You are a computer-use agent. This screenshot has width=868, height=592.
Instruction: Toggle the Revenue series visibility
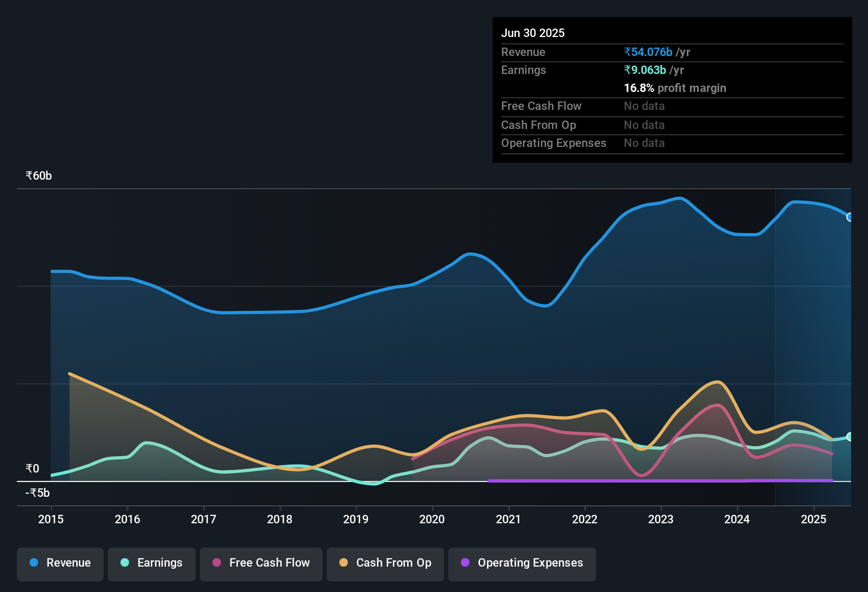(x=60, y=563)
